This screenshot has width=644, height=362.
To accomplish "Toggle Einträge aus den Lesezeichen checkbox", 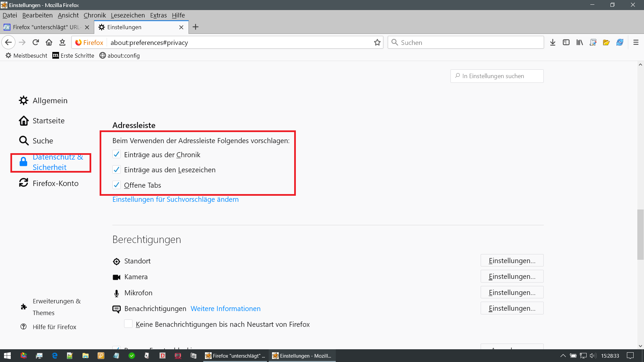I will pos(117,170).
